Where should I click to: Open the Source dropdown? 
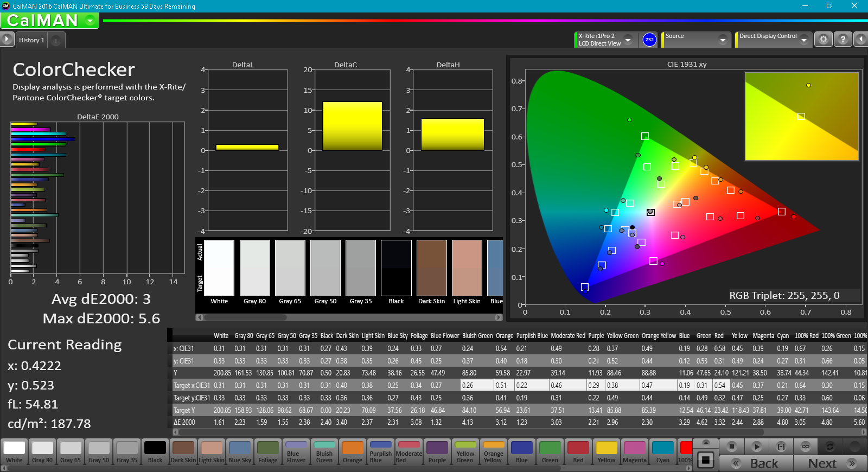point(722,40)
